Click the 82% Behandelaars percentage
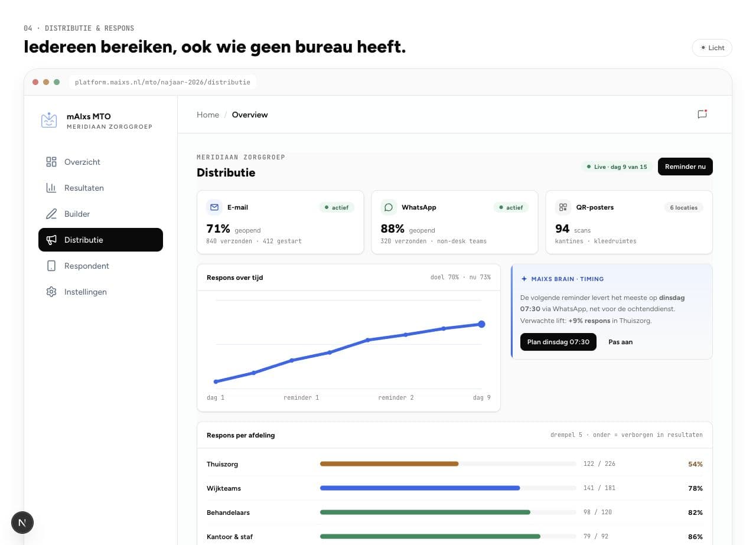Image resolution: width=756 pixels, height=545 pixels. click(x=695, y=513)
